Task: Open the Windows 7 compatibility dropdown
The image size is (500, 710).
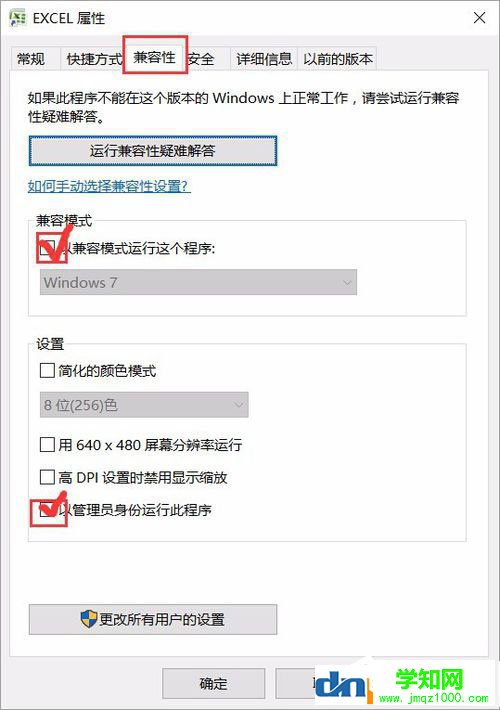Action: [x=198, y=282]
